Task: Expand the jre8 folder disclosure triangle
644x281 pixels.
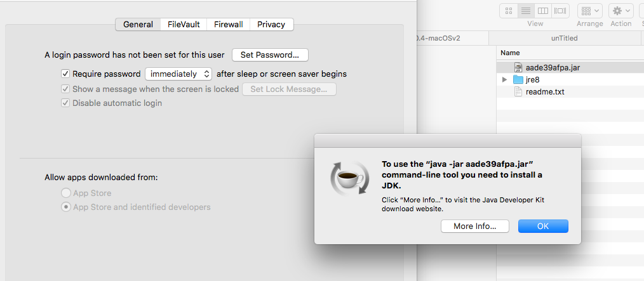Action: 505,79
